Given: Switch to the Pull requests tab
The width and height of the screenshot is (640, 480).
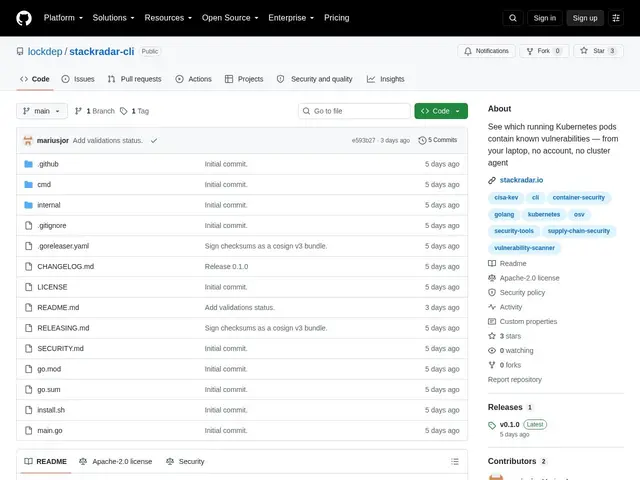Looking at the screenshot, I should point(134,79).
